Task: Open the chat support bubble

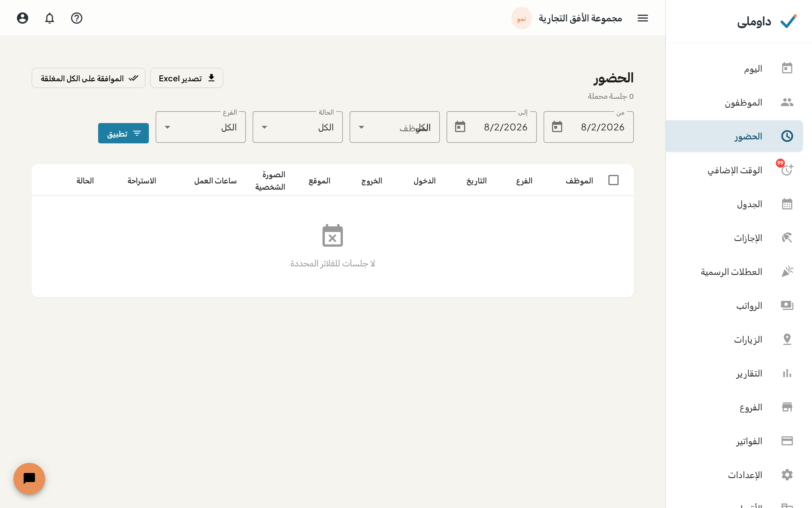Action: pyautogui.click(x=29, y=478)
